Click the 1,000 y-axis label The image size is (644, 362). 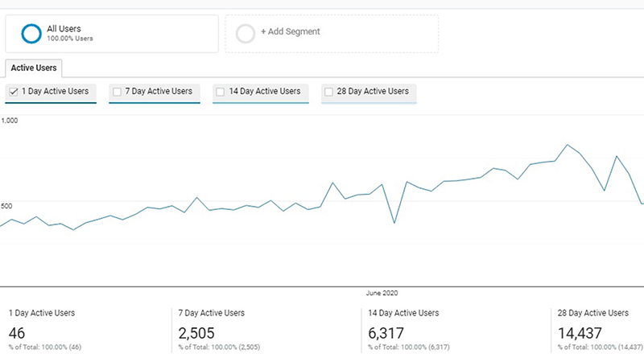tap(9, 121)
